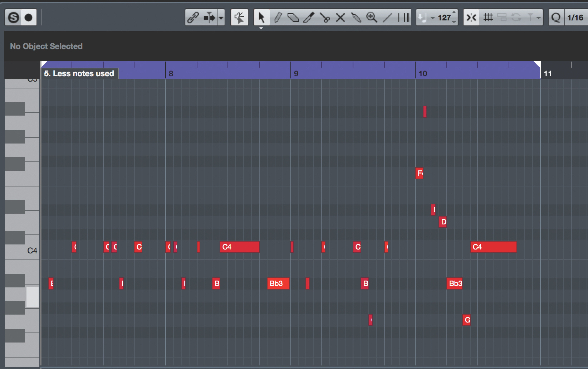The width and height of the screenshot is (588, 369).
Task: Click 'No Object Selected' info line
Action: click(46, 46)
